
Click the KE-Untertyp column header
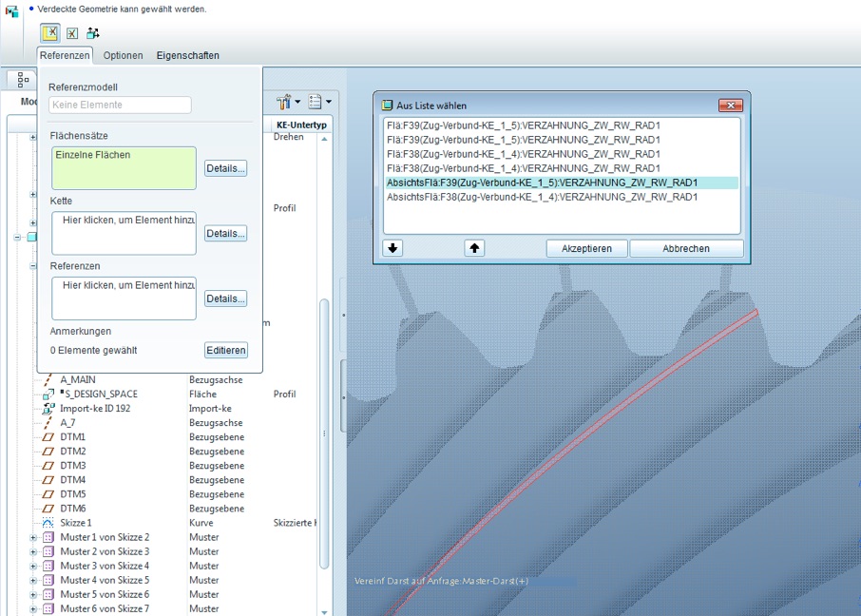[301, 125]
